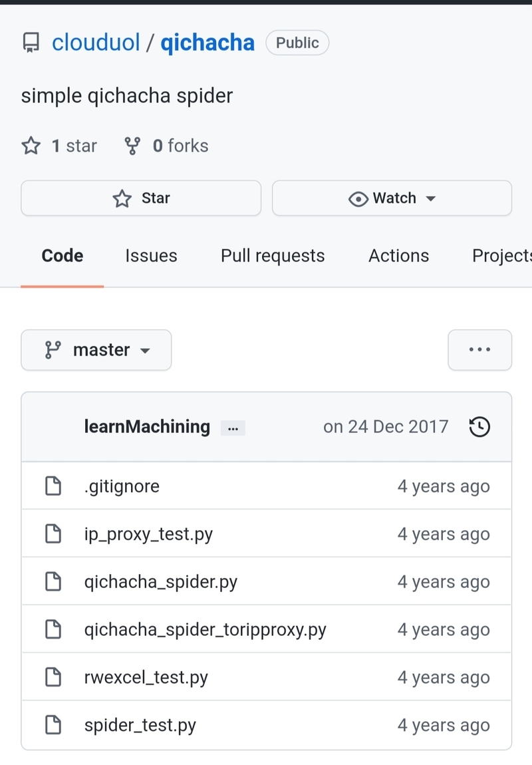Open the commit dated 24 Dec 2017
Viewport: 532px width, 765px height.
(x=386, y=426)
